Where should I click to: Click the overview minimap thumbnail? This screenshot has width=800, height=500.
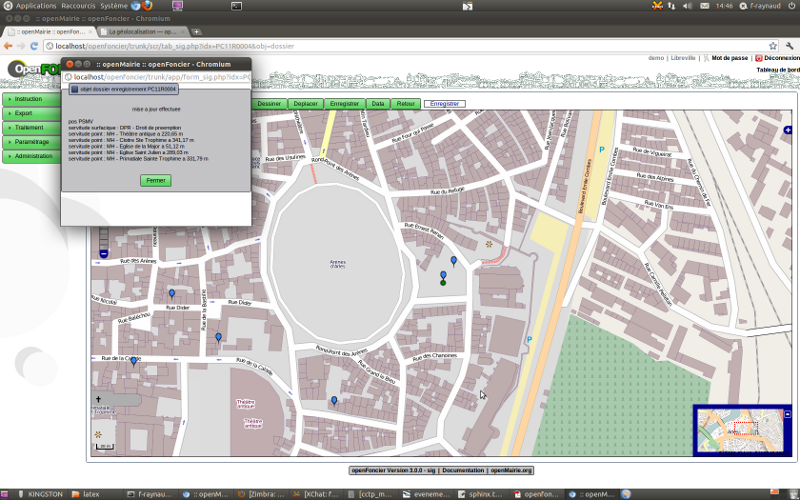point(738,430)
